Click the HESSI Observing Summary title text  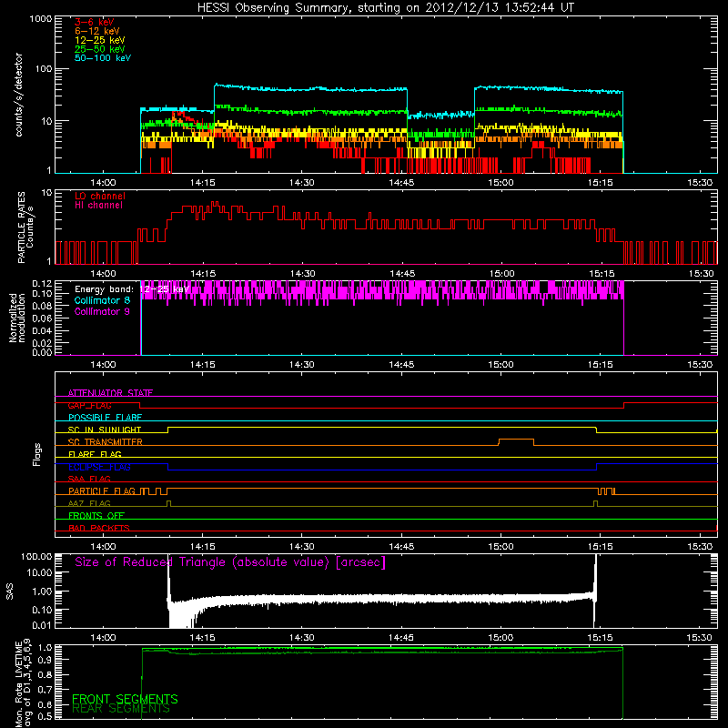tap(385, 8)
